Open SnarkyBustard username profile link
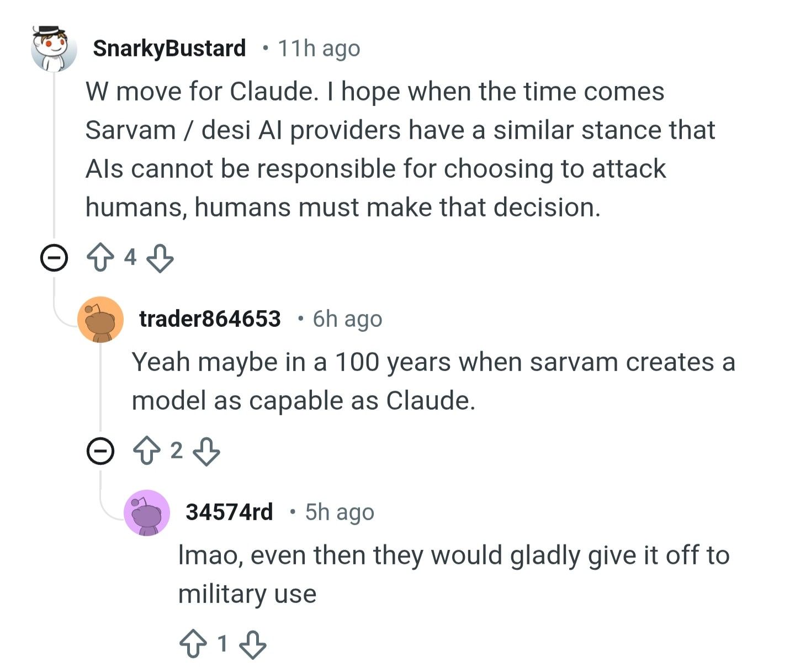Viewport: 795px width, 672px height. (x=169, y=49)
